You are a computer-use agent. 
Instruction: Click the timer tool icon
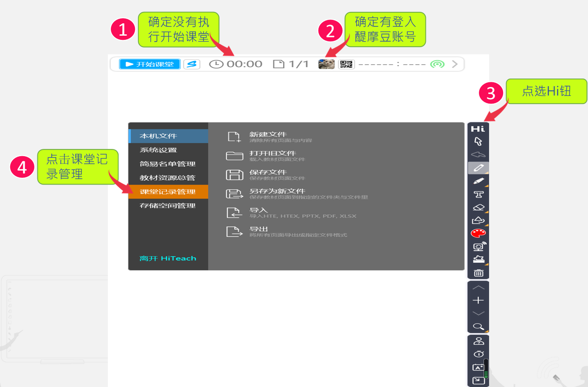pos(478,354)
